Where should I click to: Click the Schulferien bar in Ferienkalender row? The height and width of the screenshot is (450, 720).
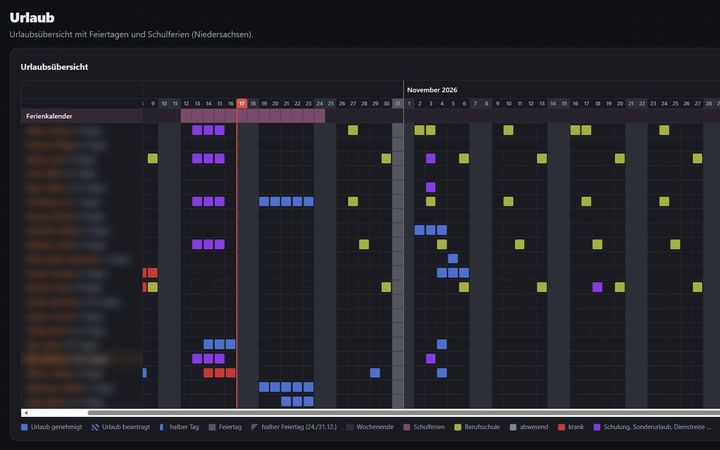(x=253, y=116)
